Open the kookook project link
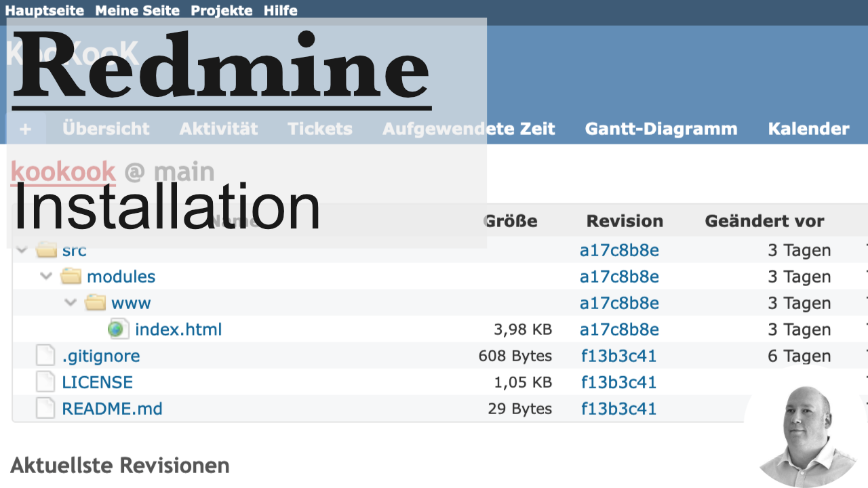The image size is (868, 488). click(62, 171)
